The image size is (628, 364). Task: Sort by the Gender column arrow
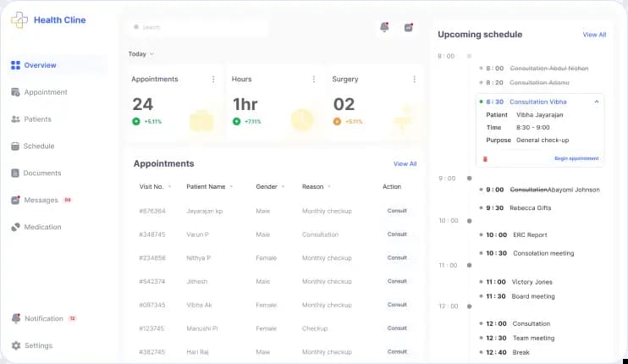[x=284, y=187]
